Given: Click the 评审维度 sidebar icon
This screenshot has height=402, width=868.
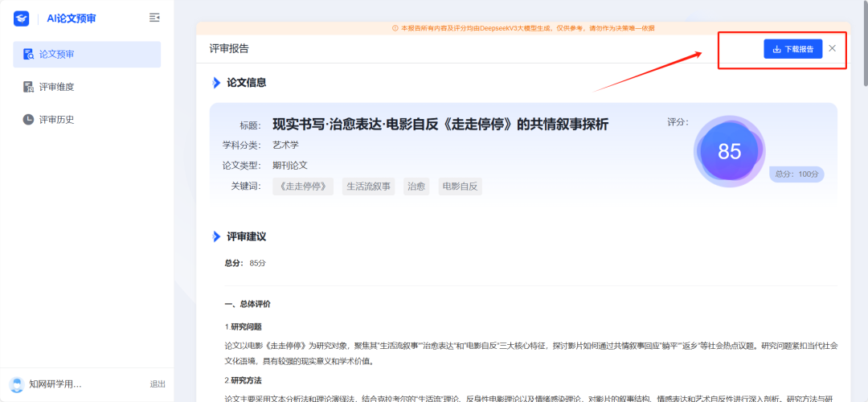Looking at the screenshot, I should [x=29, y=87].
